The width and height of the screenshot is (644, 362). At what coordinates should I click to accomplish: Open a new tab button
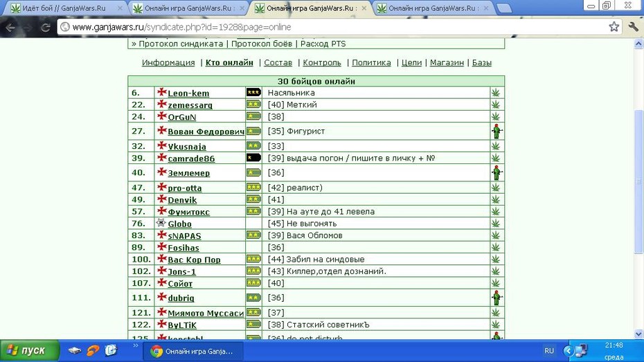[504, 8]
